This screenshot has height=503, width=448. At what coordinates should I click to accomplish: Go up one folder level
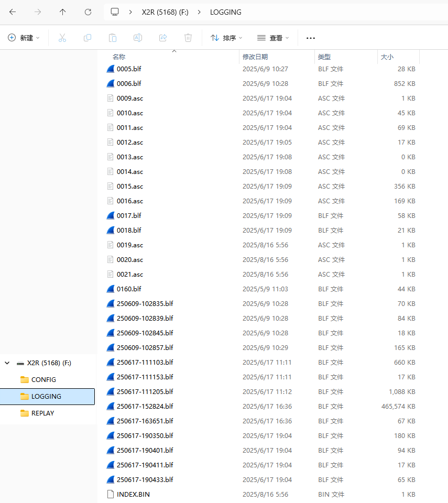click(62, 12)
